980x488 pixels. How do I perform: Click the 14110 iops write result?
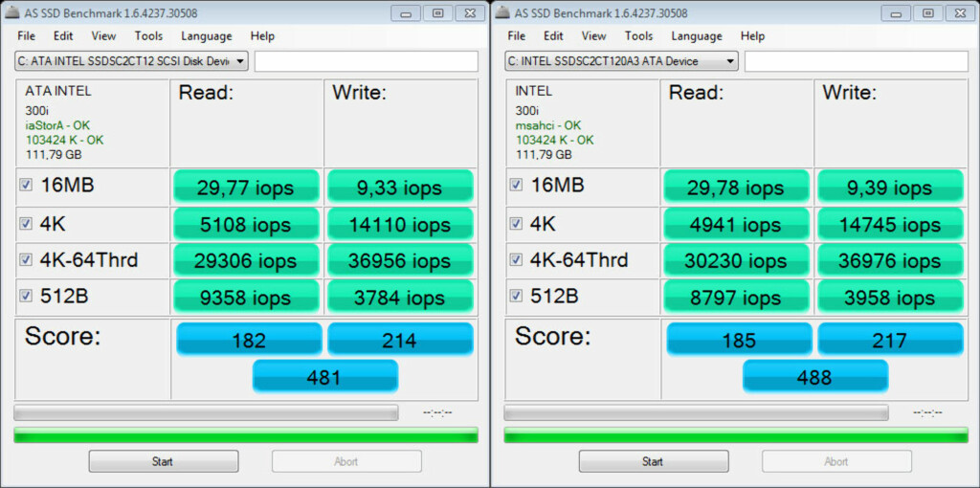400,224
